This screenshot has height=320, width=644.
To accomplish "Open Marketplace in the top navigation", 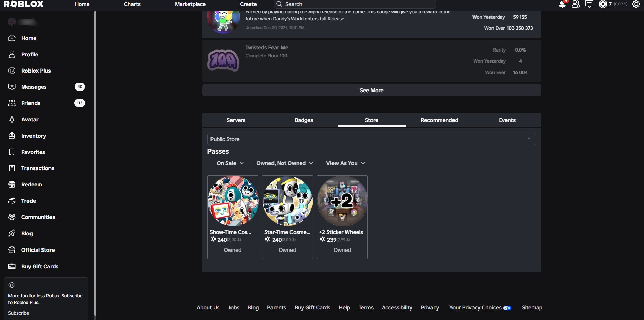I will coord(190,4).
